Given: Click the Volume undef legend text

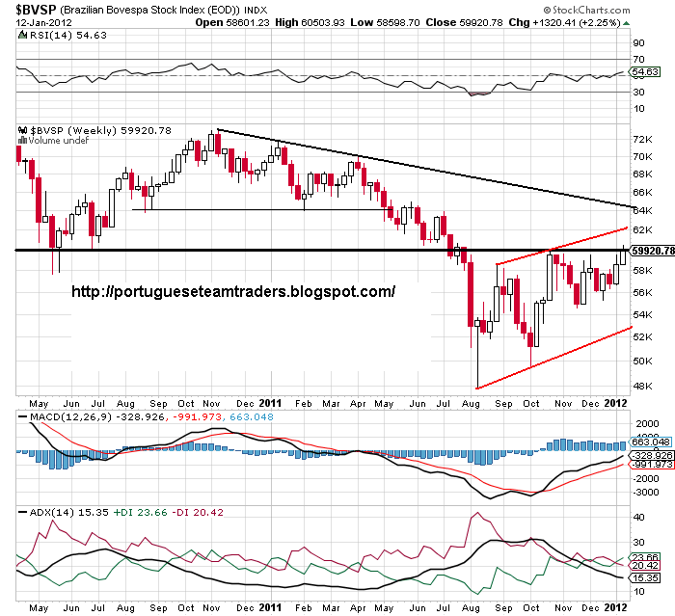Looking at the screenshot, I should (59, 141).
